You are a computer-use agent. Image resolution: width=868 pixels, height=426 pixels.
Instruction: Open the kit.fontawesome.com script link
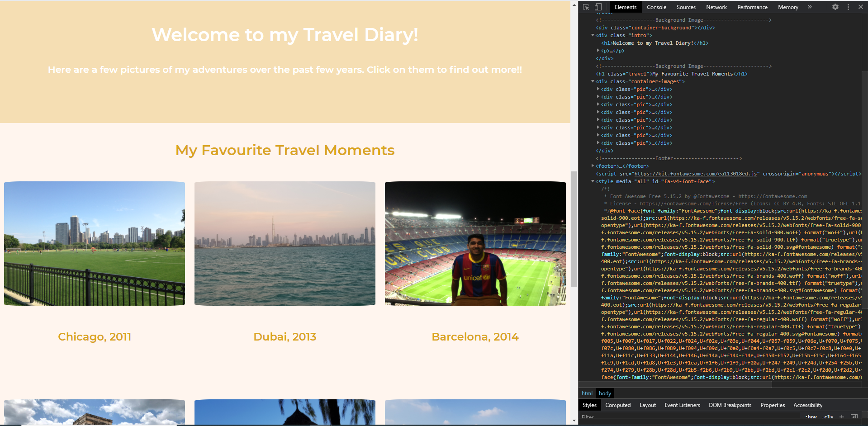tap(696, 174)
